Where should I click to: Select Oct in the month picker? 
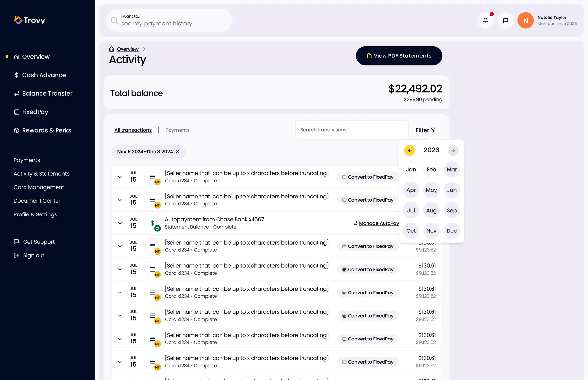coord(411,231)
